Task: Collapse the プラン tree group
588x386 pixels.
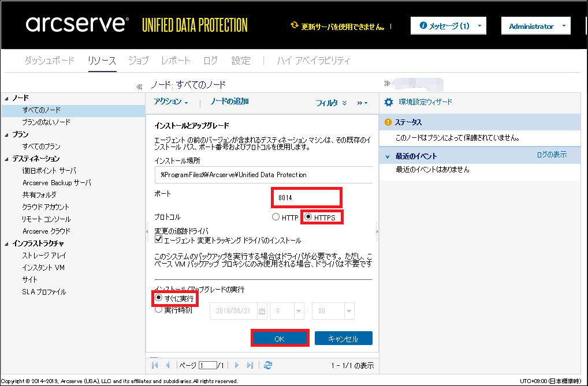Action: 6,135
